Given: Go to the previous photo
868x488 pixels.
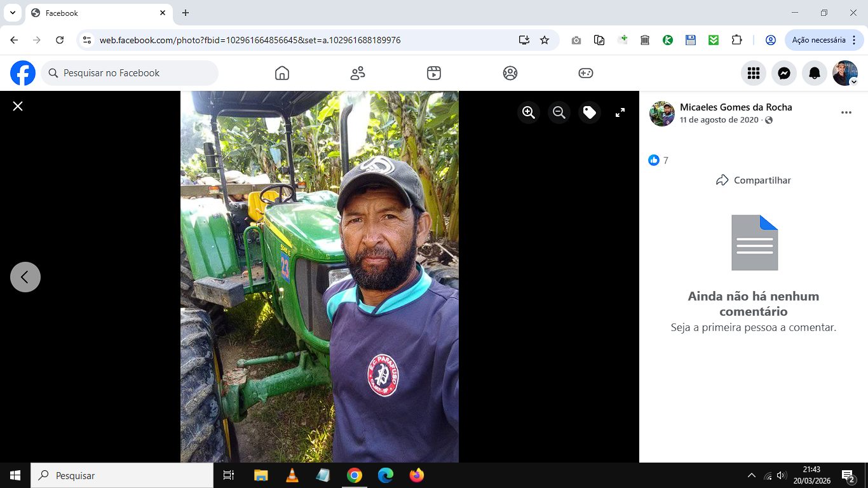Looking at the screenshot, I should [x=25, y=277].
